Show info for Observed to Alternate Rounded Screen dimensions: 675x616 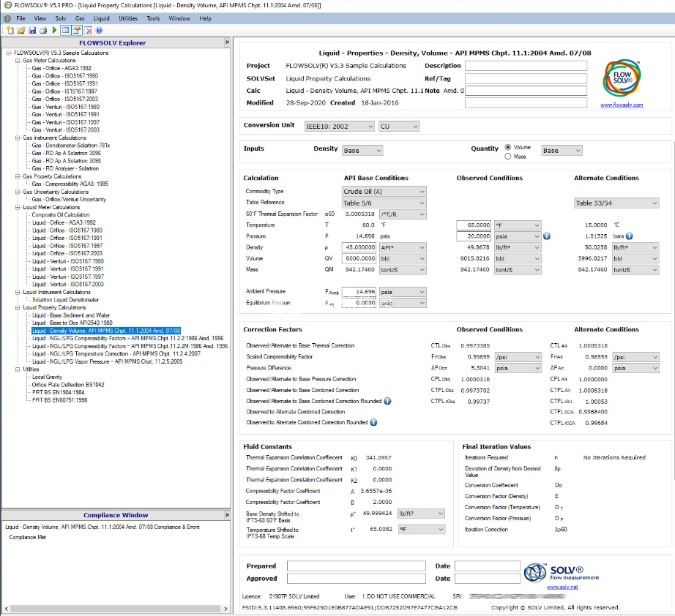coord(373,422)
